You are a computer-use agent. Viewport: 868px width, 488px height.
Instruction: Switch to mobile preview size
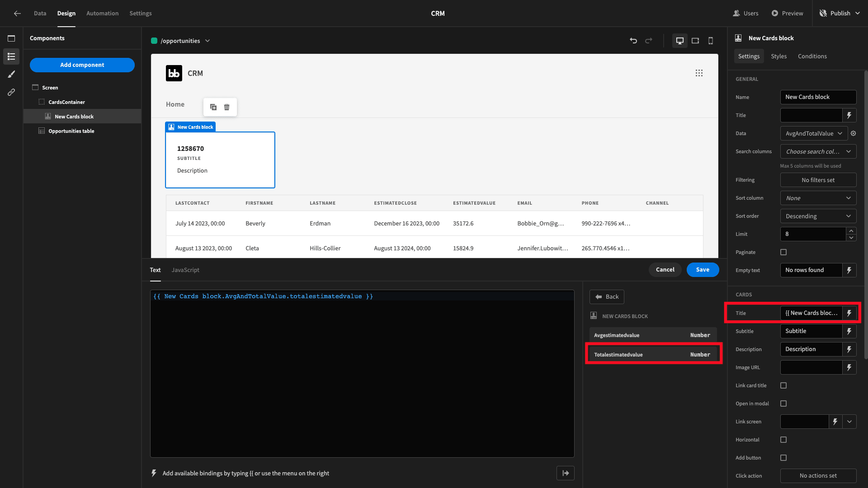pyautogui.click(x=711, y=41)
